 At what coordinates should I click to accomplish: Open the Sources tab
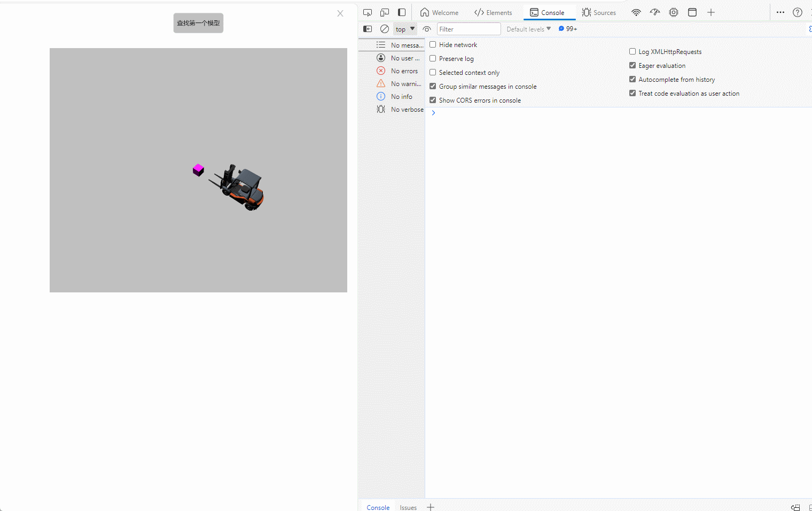[599, 12]
